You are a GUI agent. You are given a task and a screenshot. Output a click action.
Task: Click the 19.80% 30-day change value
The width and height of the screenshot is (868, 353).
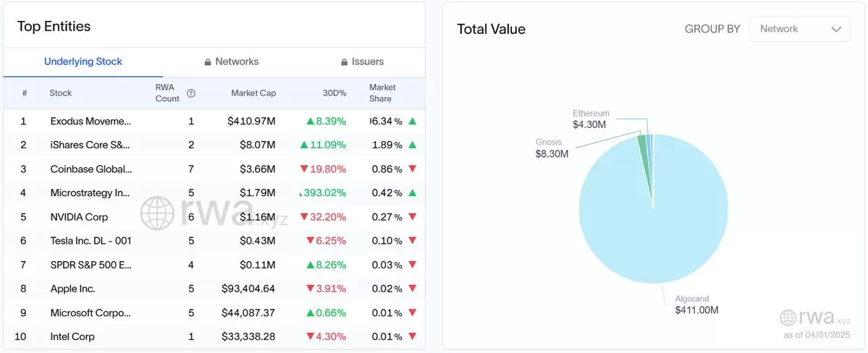point(328,169)
